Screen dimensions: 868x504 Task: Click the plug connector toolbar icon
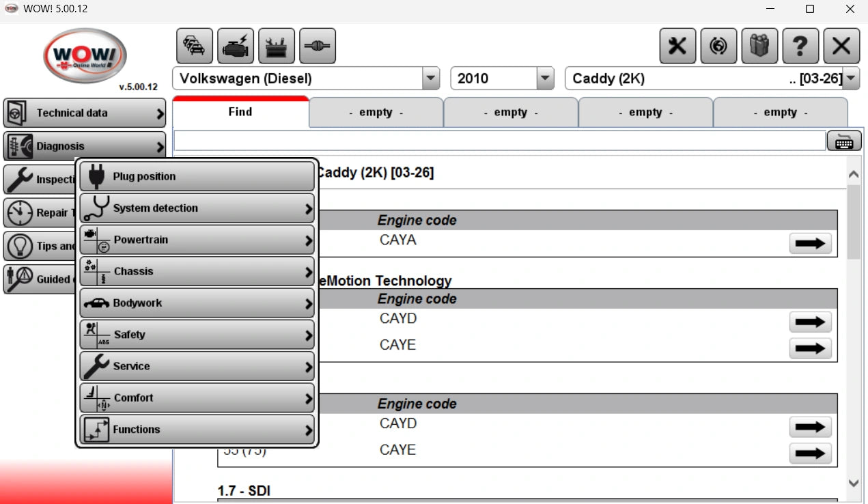318,46
